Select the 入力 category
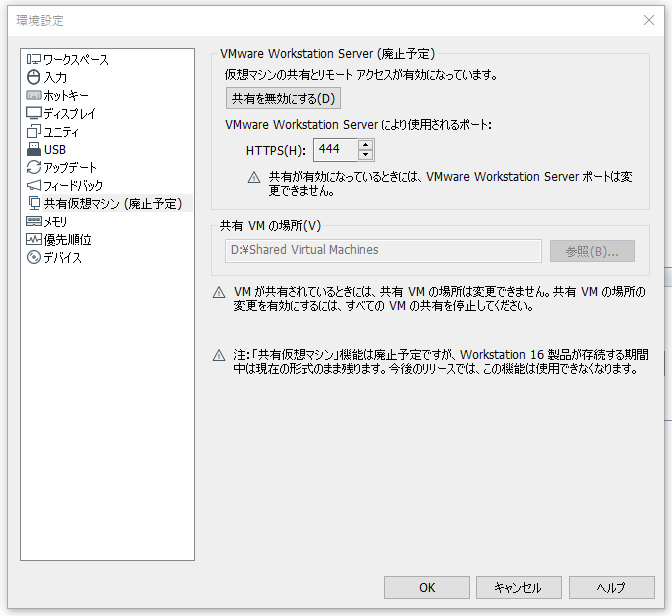 click(x=55, y=77)
